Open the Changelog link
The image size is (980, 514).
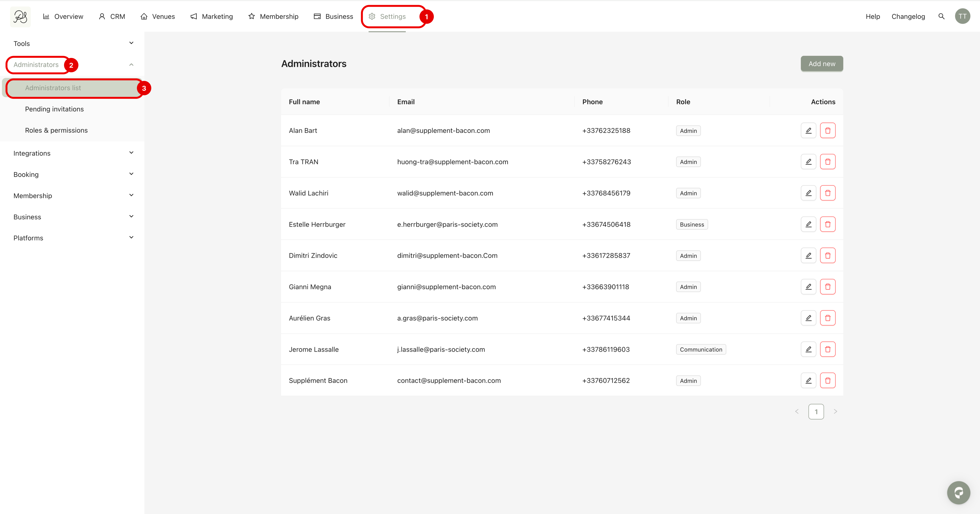pos(908,16)
